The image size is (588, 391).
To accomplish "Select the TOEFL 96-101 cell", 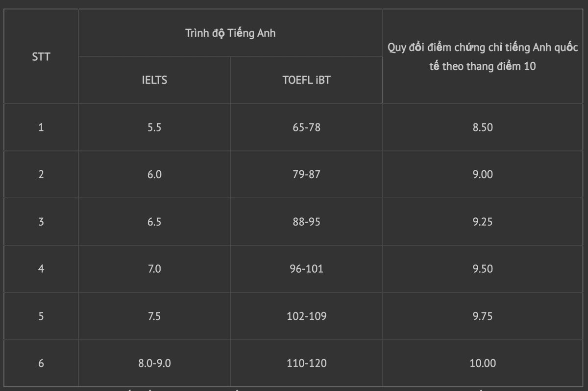I will point(306,269).
